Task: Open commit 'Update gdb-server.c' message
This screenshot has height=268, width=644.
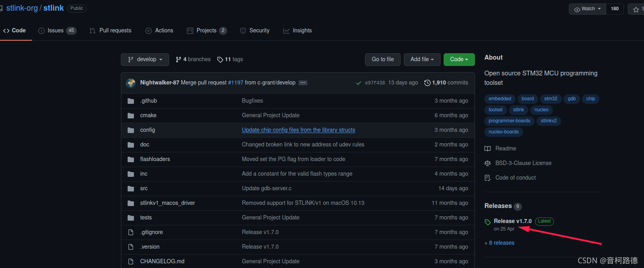Action: 267,189
